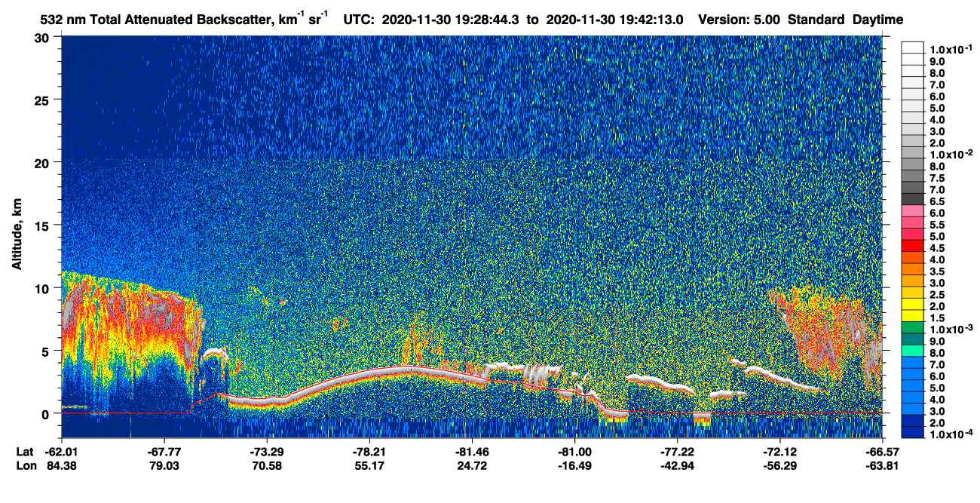This screenshot has height=503, width=980.
Task: Click the latitude value '-62.01'
Action: point(61,452)
